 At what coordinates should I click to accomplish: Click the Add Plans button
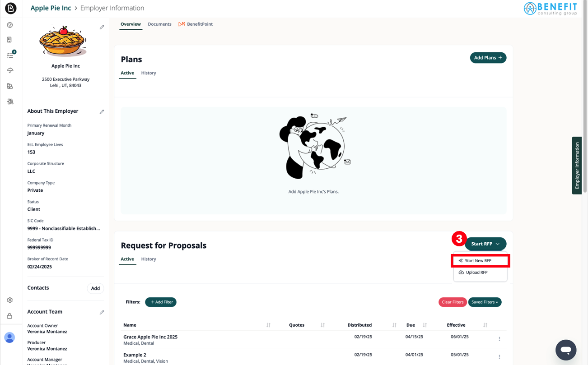click(488, 57)
